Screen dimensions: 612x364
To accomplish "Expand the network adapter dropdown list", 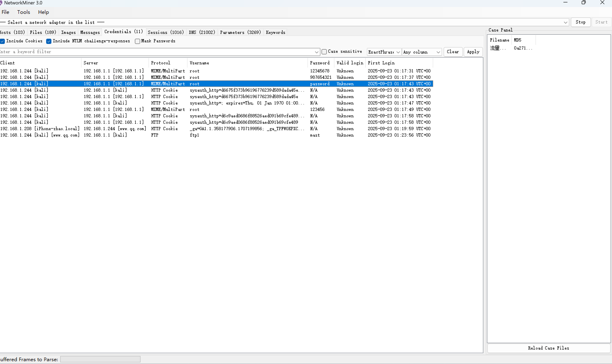I will click(565, 23).
